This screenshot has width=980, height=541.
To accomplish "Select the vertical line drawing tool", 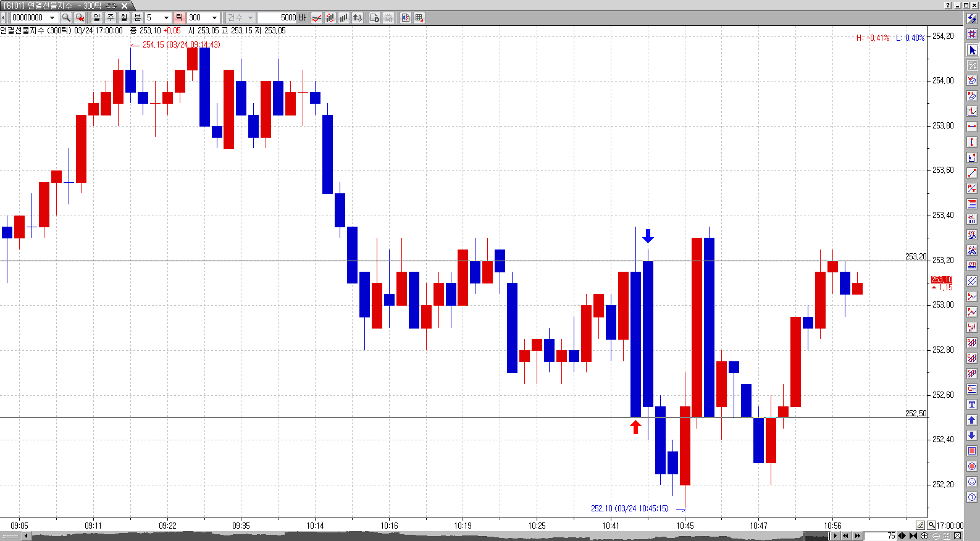I will [x=972, y=142].
